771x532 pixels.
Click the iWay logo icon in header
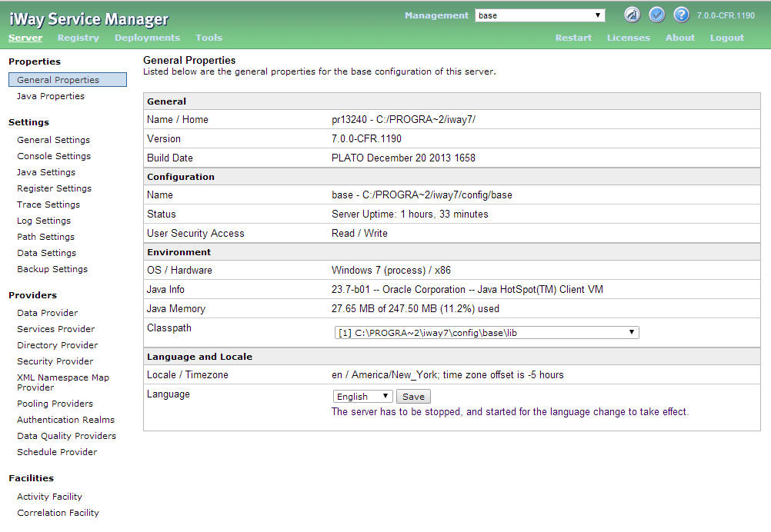coord(632,15)
